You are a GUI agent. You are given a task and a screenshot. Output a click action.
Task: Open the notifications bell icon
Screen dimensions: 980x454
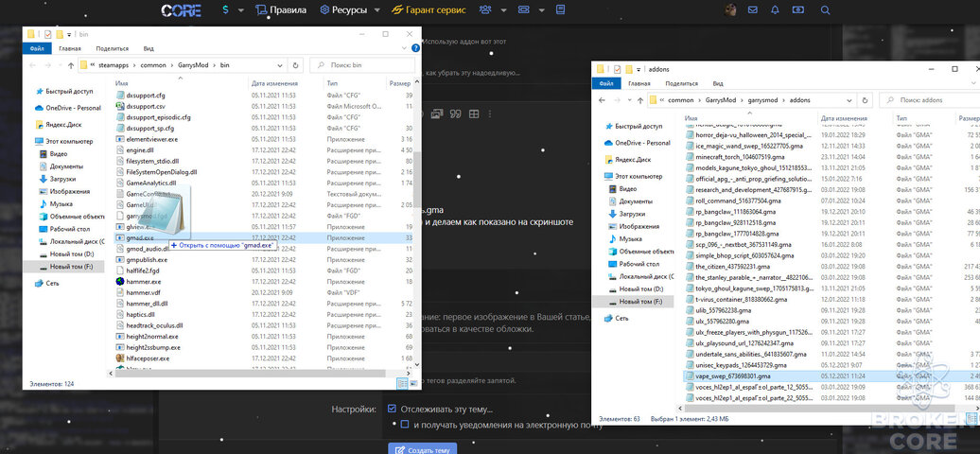(775, 10)
